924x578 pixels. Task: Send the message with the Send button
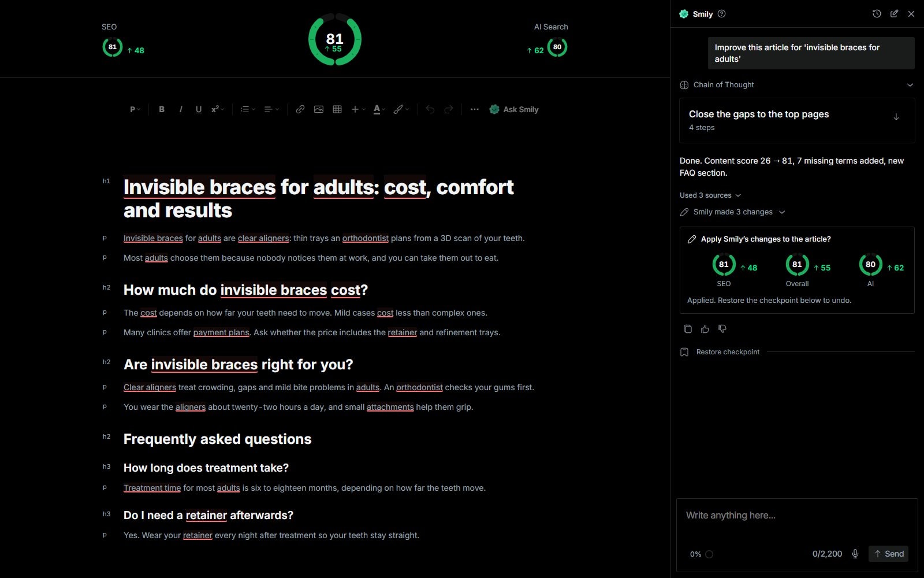pyautogui.click(x=889, y=554)
